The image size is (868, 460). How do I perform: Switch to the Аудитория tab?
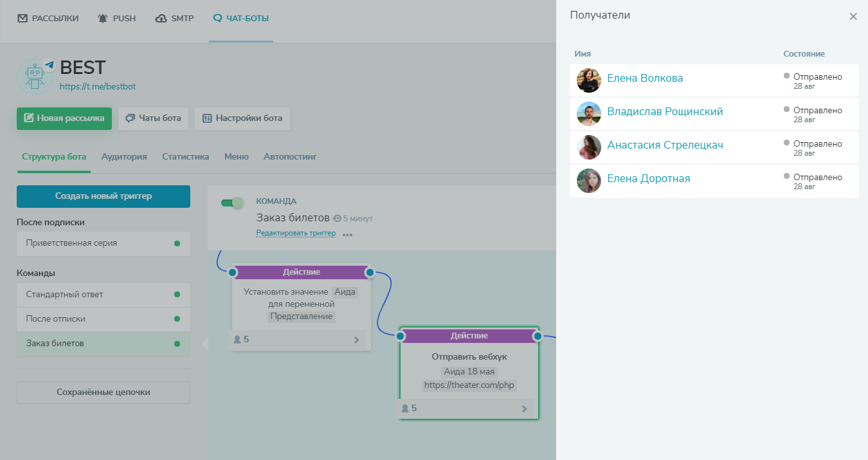(124, 156)
